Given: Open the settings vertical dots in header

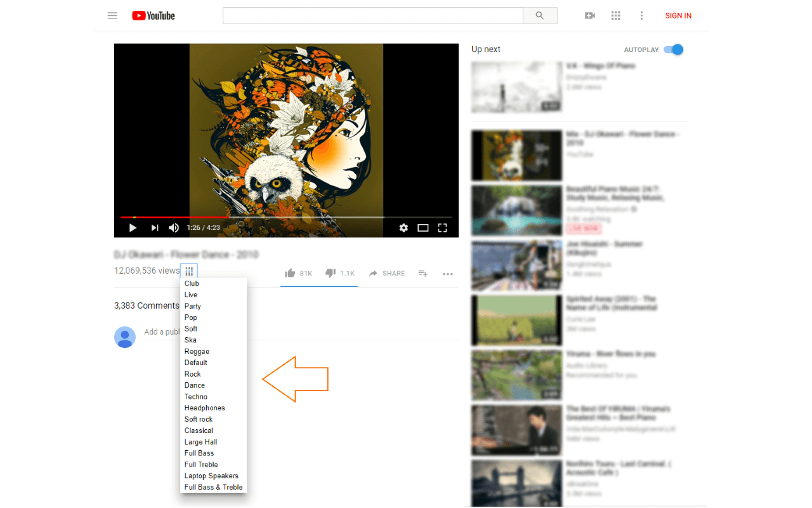Looking at the screenshot, I should [x=641, y=15].
